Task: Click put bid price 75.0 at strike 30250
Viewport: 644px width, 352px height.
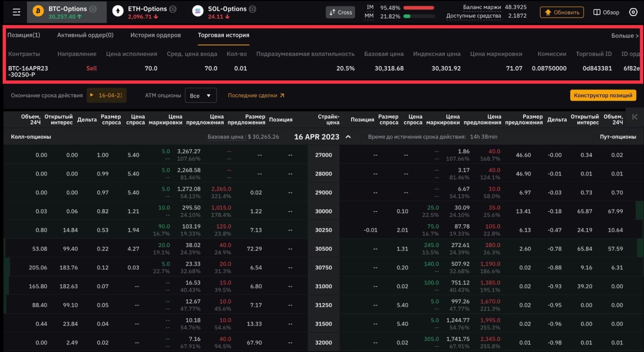Action: tap(433, 226)
